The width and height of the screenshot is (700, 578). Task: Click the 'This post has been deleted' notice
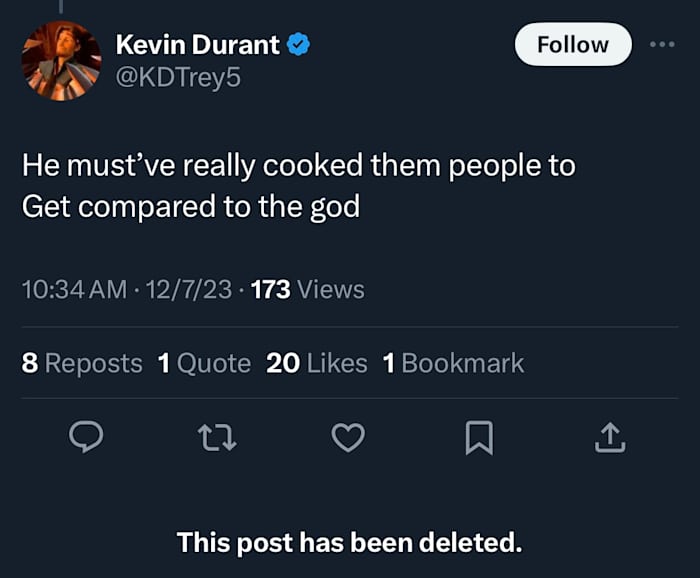click(349, 543)
